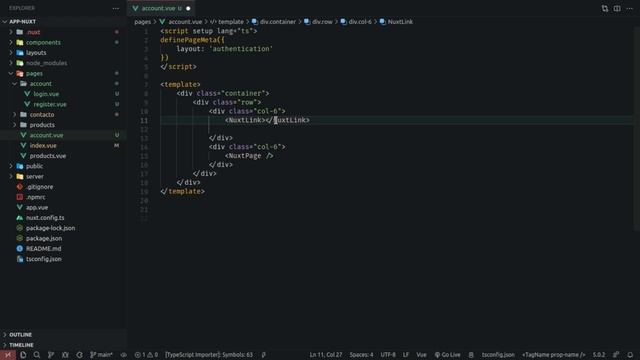Expand the layouts folder
Image resolution: width=640 pixels, height=360 pixels.
[x=11, y=52]
